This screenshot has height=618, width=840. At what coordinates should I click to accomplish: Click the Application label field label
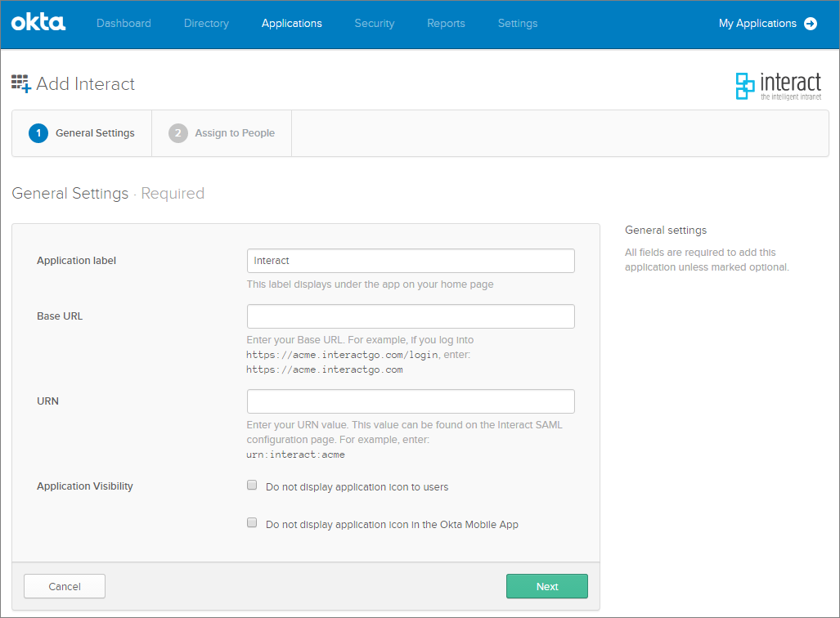tap(77, 261)
